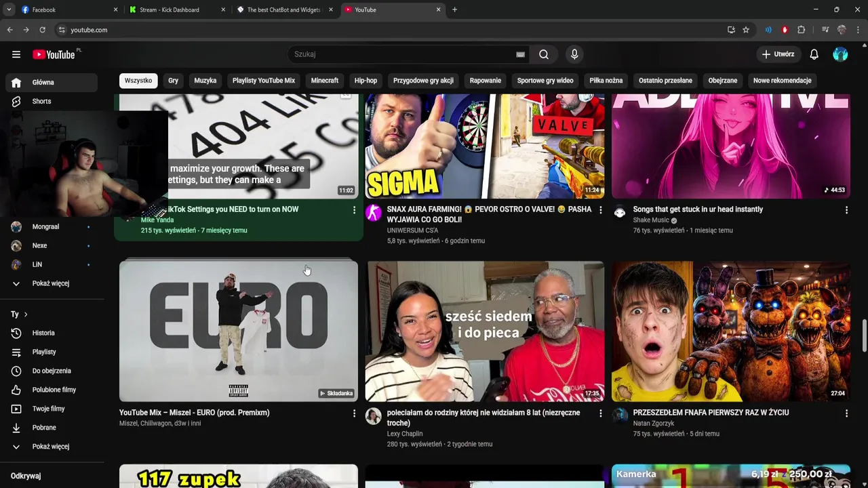Click the Shake Music channel name

point(651,220)
